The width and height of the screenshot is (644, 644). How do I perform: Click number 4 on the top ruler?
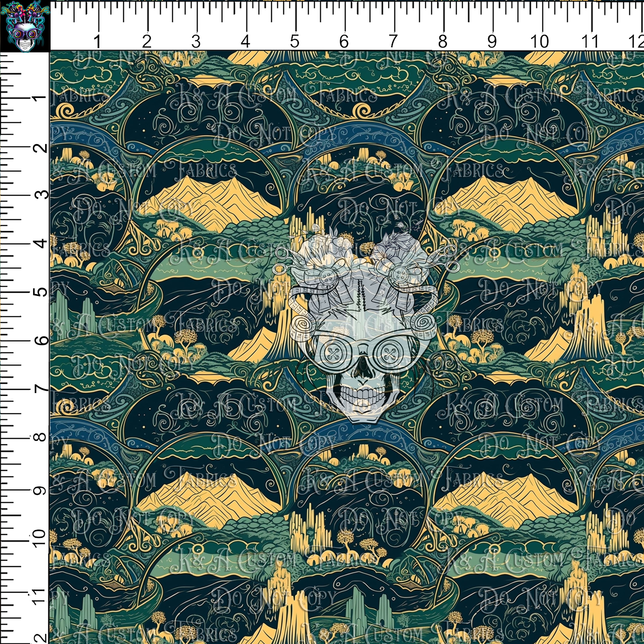[x=245, y=42]
